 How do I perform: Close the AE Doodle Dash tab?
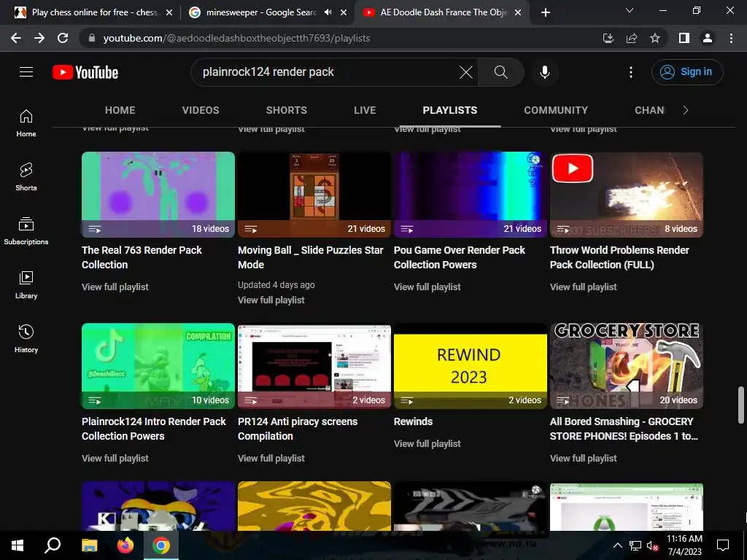[519, 13]
